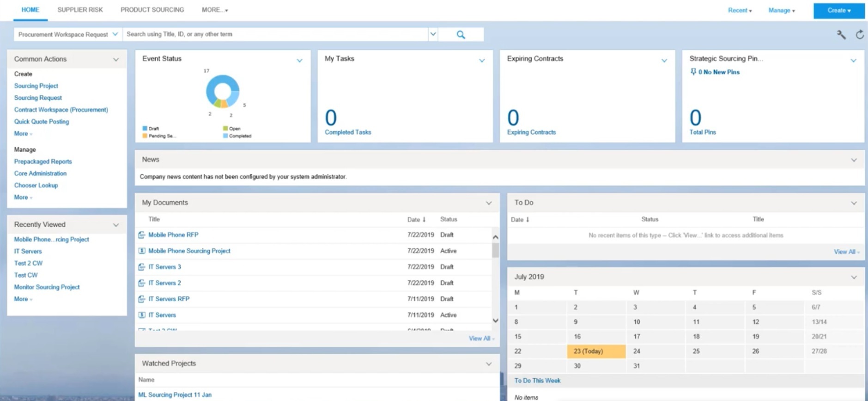This screenshot has height=401, width=868.
Task: Click the Mobile Phone Sourcing Project icon
Action: pos(142,251)
